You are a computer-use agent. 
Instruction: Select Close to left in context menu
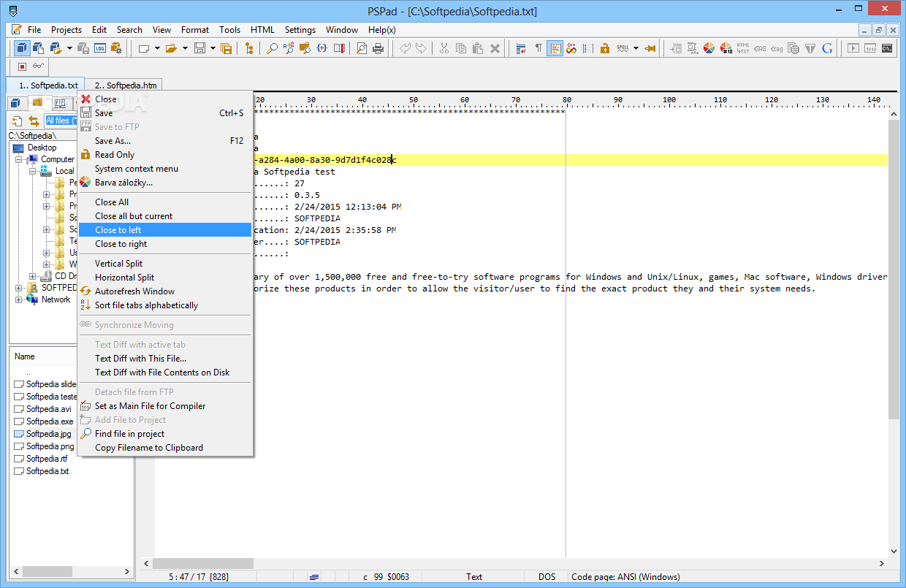(x=165, y=230)
